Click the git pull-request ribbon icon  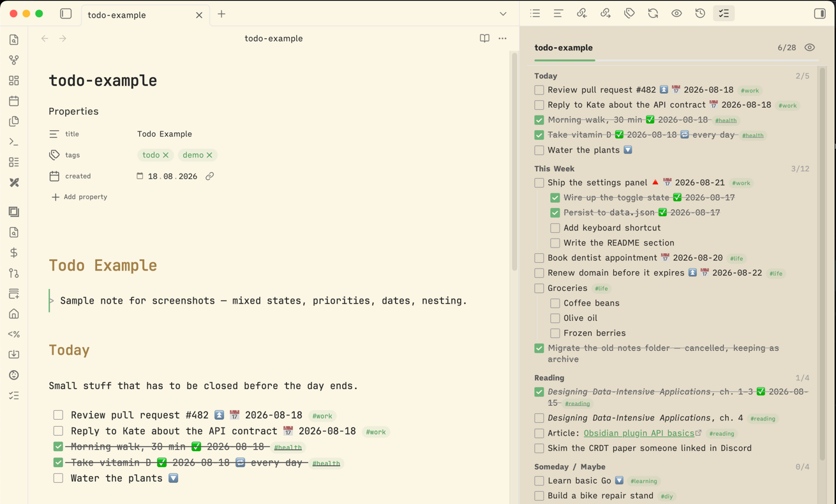click(14, 273)
